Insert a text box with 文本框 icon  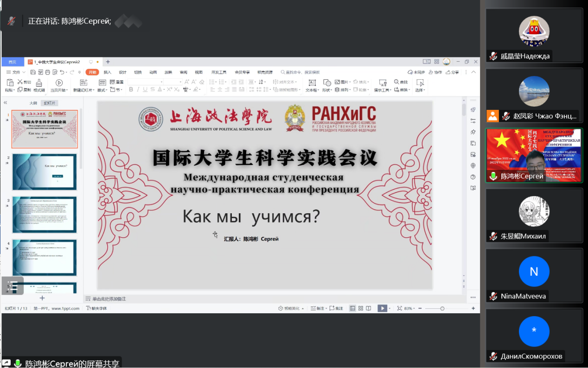pos(312,82)
